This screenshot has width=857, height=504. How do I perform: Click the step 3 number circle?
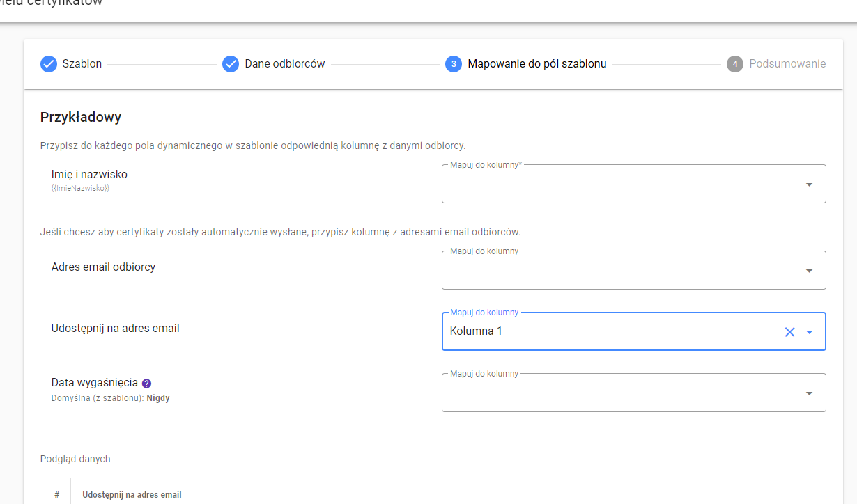click(454, 64)
